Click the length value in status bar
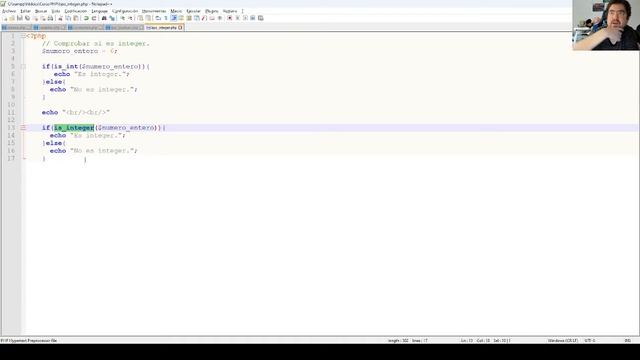 (398, 340)
